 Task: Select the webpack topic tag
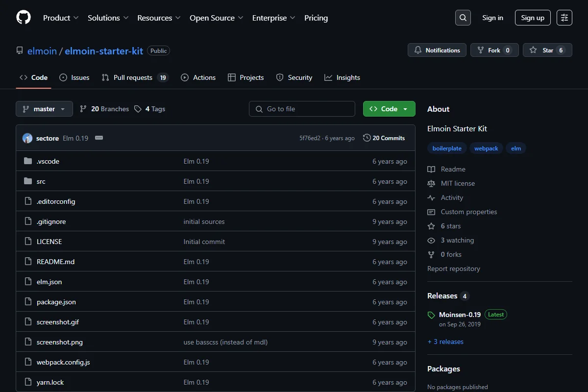tap(486, 148)
